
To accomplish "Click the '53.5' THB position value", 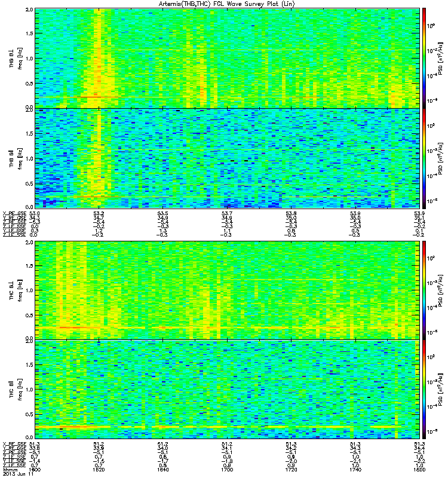I will (162, 213).
